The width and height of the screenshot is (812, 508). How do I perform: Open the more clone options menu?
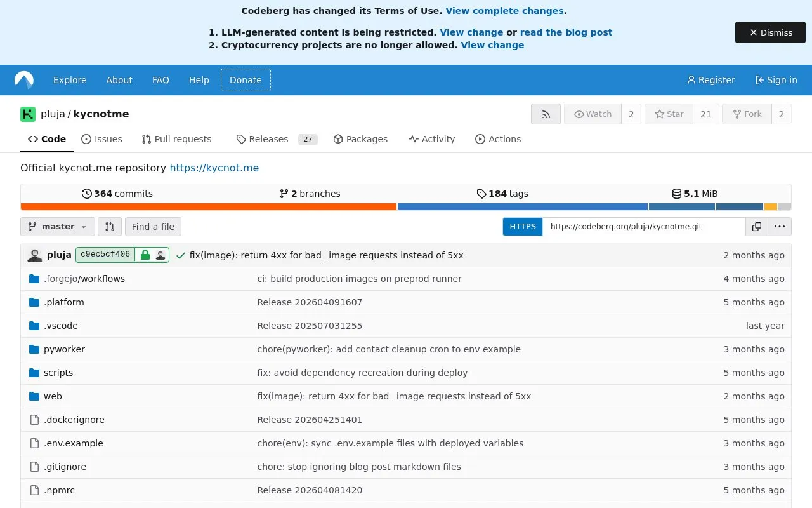coord(780,227)
